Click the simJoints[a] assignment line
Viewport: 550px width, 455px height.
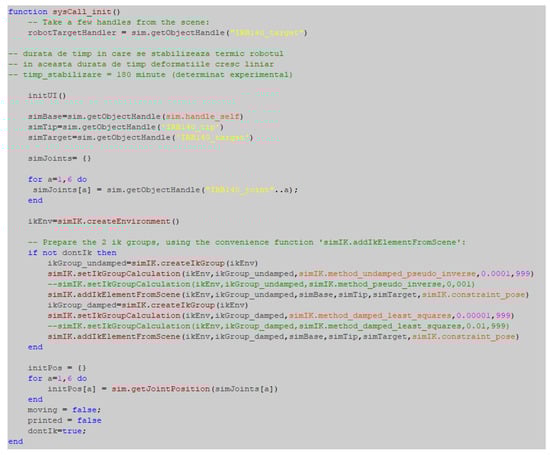pos(166,190)
